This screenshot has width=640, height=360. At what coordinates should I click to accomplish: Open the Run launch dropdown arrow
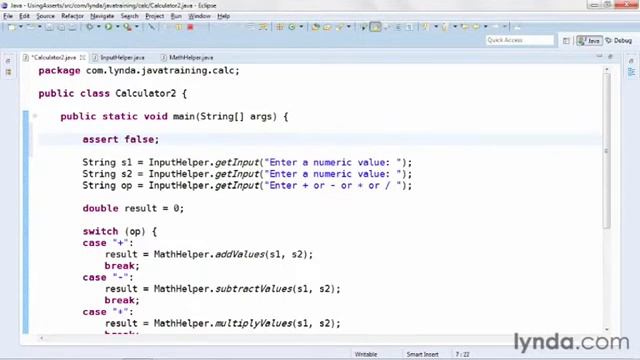coord(118,27)
